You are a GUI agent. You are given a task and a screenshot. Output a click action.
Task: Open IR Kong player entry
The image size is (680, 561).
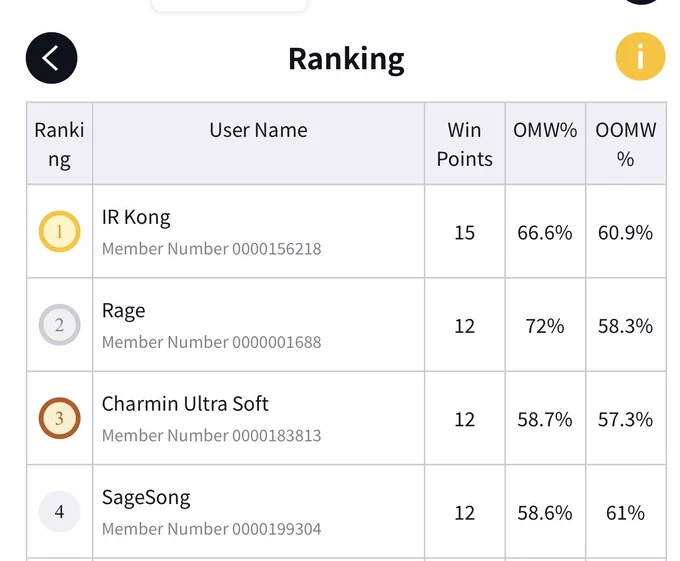136,217
